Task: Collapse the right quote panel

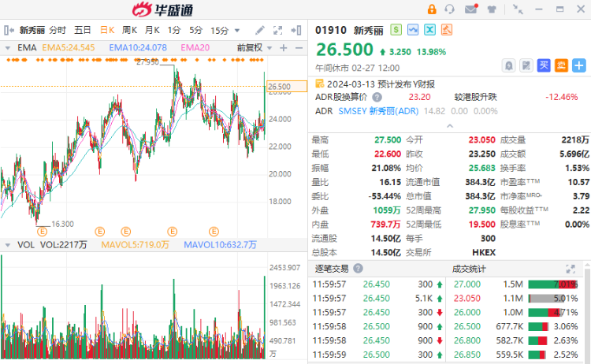Action: click(x=296, y=30)
